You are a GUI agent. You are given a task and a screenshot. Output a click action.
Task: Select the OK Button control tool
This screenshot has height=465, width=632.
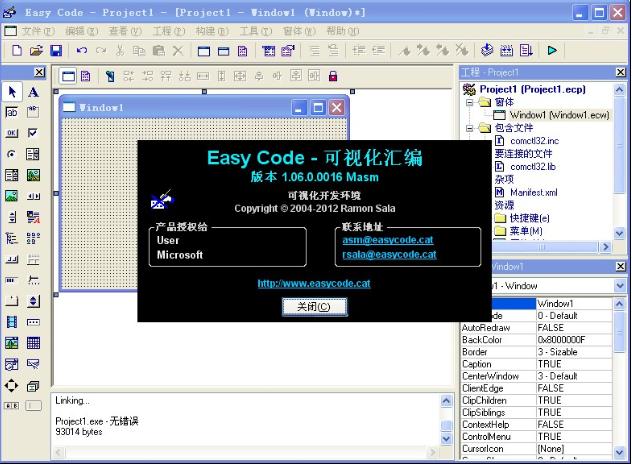click(12, 133)
